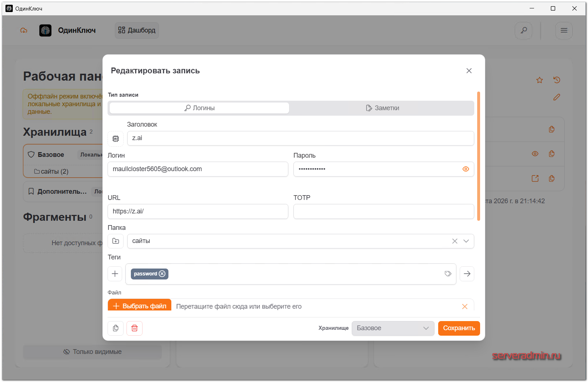Copy the value next to the eye icon
This screenshot has height=382, width=588.
tap(552, 154)
